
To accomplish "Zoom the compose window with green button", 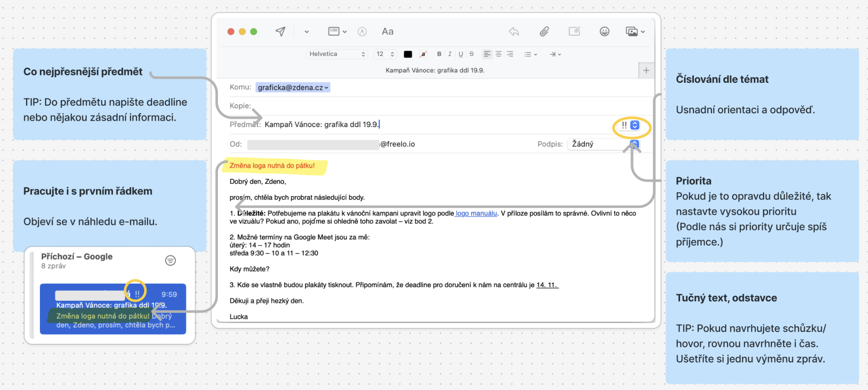I will [254, 32].
